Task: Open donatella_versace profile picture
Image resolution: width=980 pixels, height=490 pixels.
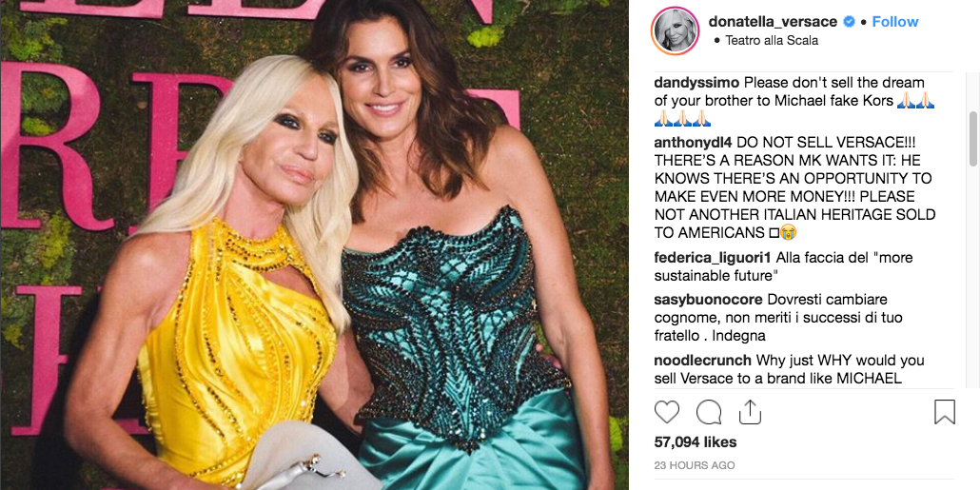Action: (x=675, y=30)
